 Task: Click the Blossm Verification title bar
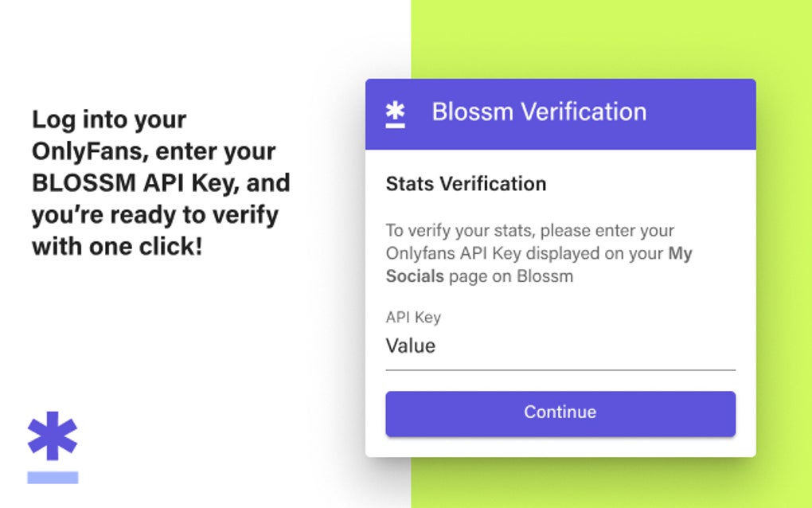pos(560,112)
